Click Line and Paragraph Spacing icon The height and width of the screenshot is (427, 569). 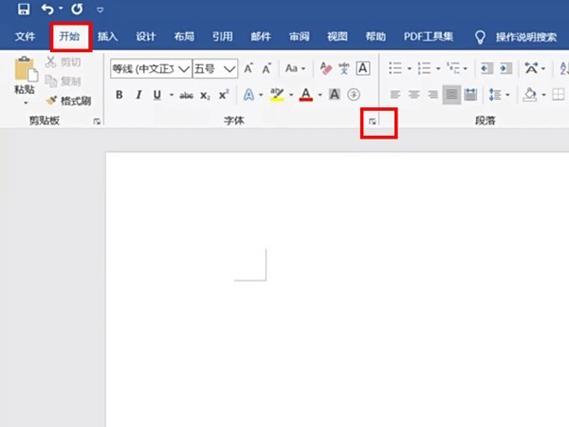495,95
